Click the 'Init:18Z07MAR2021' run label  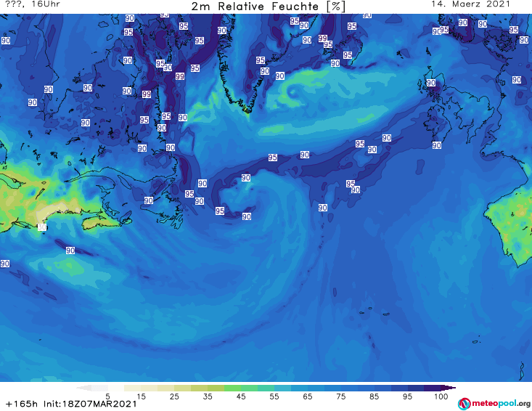pos(90,404)
